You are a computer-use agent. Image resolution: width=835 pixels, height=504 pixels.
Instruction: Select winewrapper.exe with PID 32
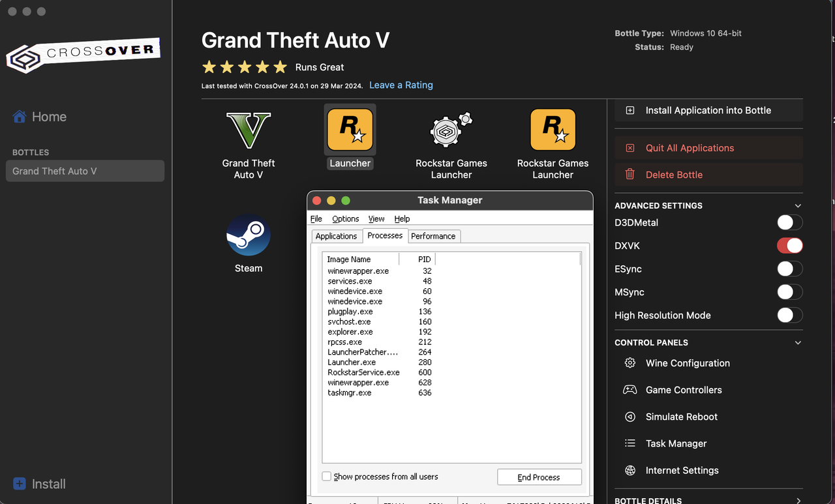(x=380, y=271)
